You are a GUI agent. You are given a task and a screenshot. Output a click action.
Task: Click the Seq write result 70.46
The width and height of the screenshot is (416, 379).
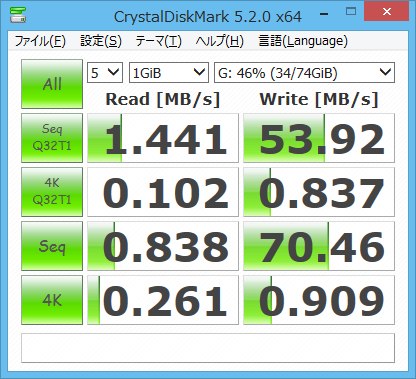319,246
